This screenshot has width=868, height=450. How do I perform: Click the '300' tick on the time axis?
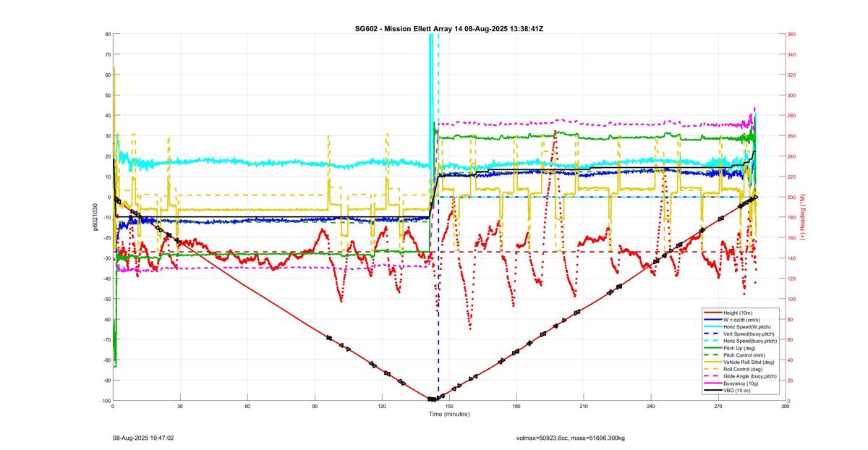(x=786, y=407)
